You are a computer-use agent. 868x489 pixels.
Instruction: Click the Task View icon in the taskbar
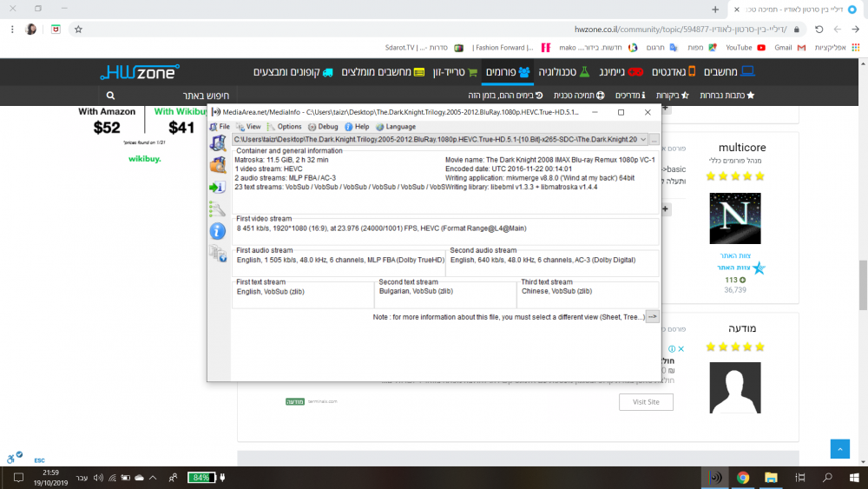pos(800,478)
